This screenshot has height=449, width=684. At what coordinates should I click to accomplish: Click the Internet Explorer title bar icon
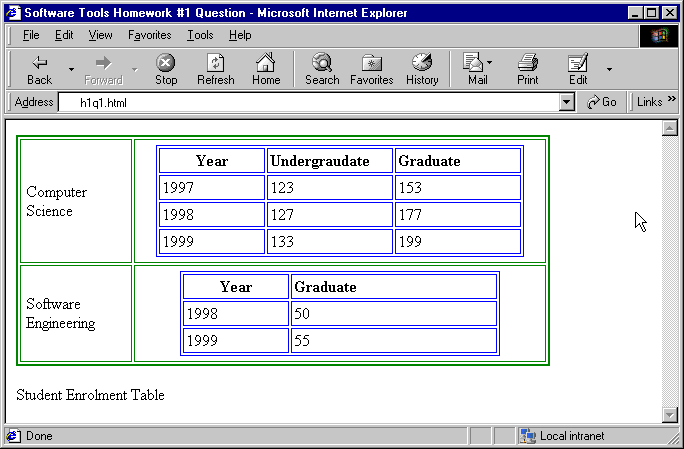(x=14, y=13)
